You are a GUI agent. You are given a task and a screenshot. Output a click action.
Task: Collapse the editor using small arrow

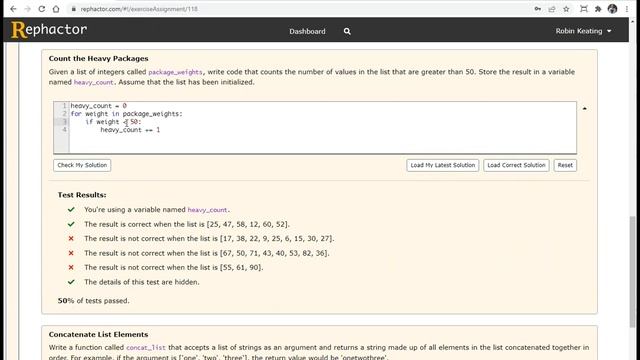point(584,109)
